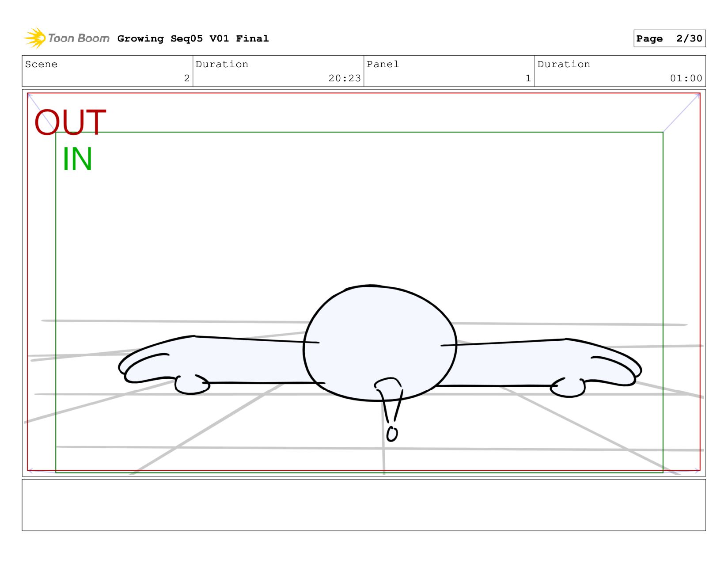Click the red 'OUT' camera label
Screen dimensions: 728x564
(x=70, y=122)
